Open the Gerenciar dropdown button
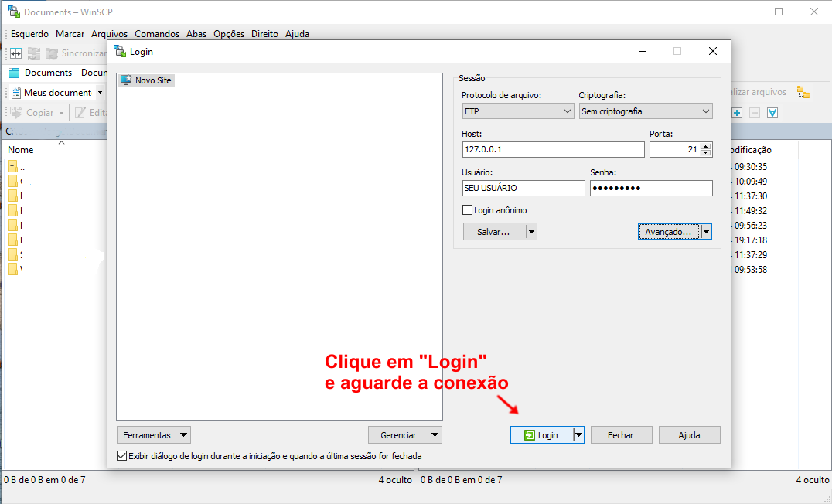This screenshot has height=504, width=832. click(x=405, y=435)
